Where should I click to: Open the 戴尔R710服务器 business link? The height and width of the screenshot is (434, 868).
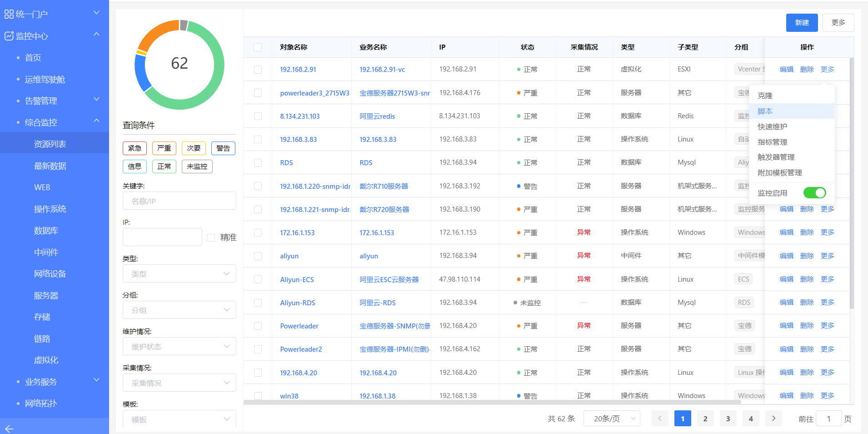click(384, 186)
